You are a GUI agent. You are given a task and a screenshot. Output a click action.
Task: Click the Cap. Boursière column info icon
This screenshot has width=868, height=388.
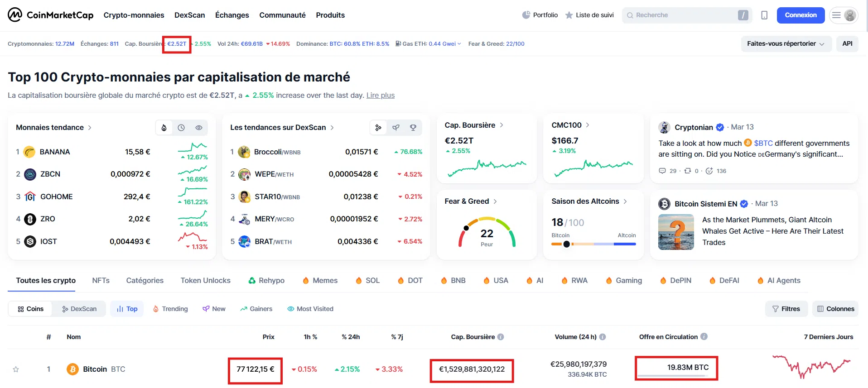click(501, 337)
